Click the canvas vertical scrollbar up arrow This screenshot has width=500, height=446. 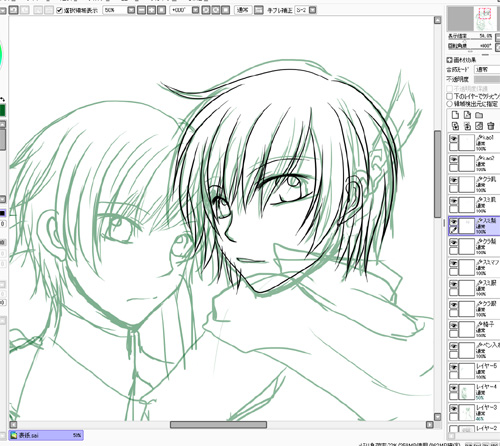tap(437, 20)
